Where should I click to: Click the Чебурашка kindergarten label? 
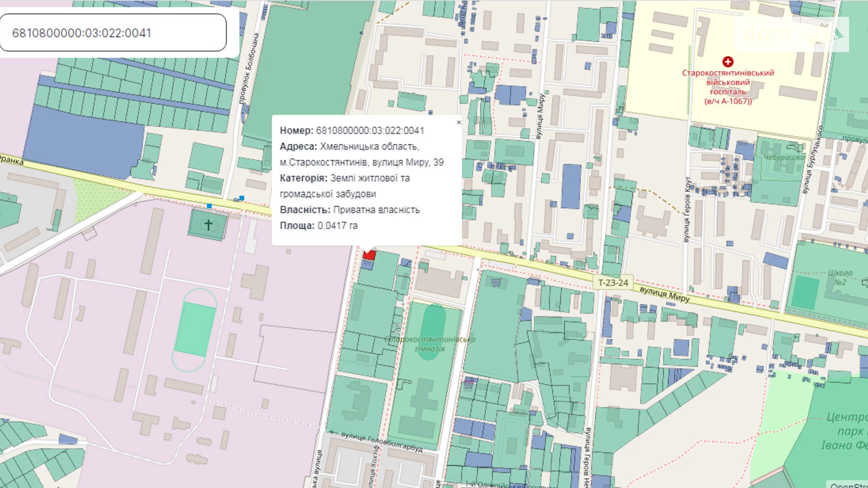[x=783, y=157]
